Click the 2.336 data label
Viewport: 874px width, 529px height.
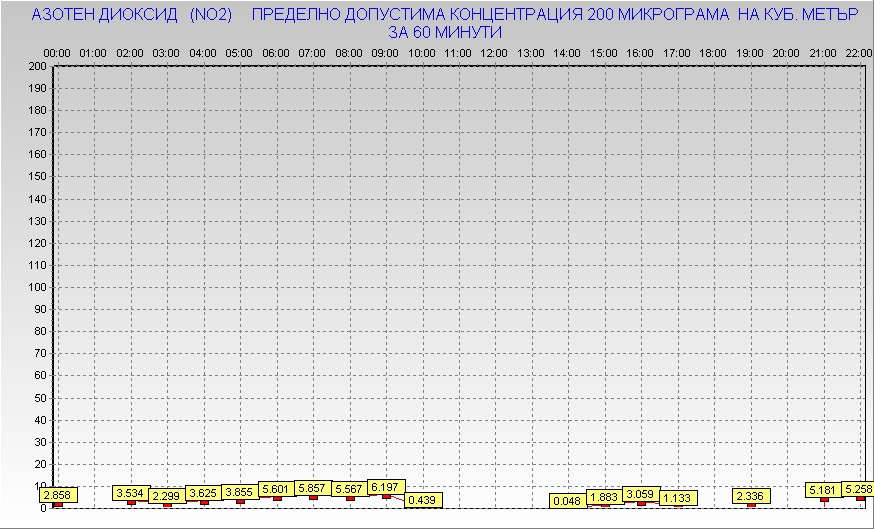click(751, 496)
